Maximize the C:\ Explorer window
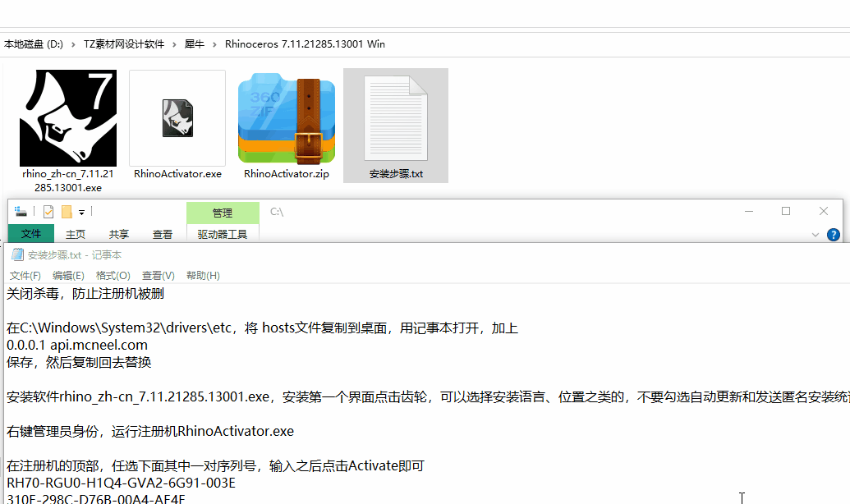The width and height of the screenshot is (850, 504). pyautogui.click(x=786, y=211)
